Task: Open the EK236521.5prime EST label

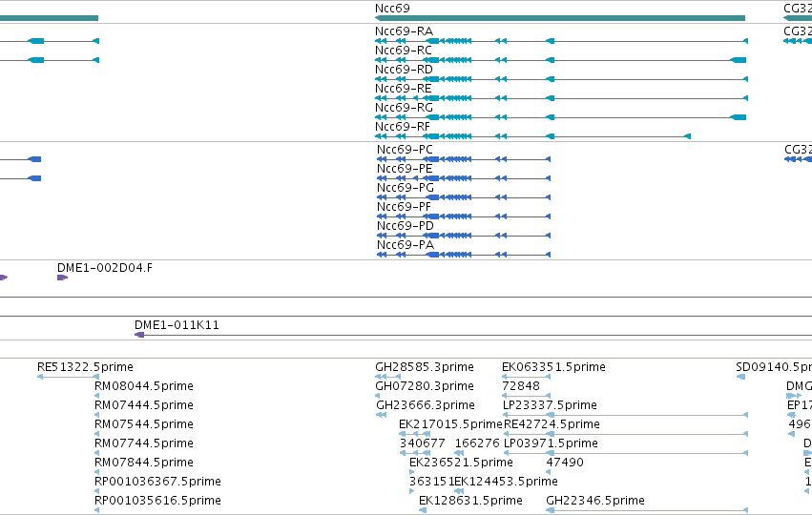Action: pyautogui.click(x=461, y=463)
